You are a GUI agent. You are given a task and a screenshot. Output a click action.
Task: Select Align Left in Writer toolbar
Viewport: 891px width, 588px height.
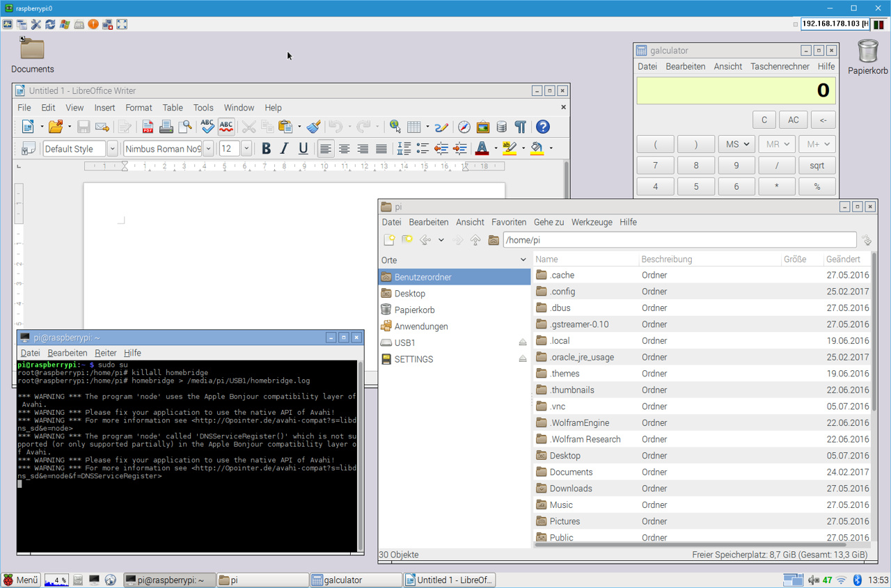click(325, 148)
